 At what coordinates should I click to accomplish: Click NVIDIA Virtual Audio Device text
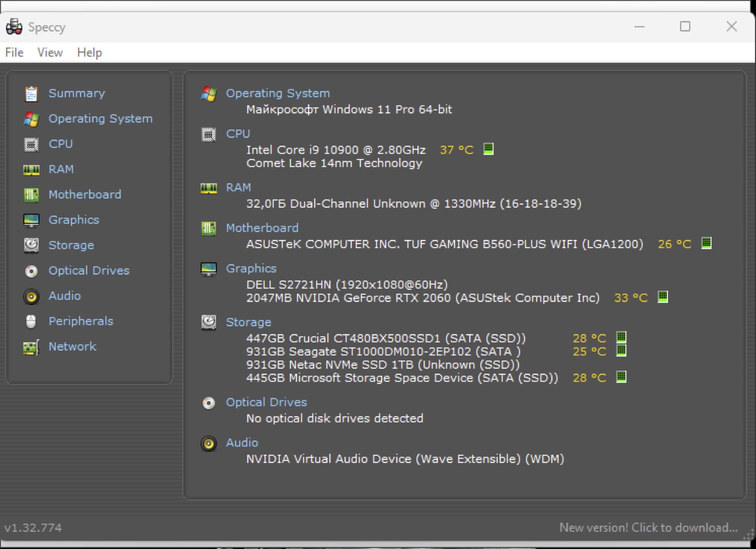click(x=405, y=459)
